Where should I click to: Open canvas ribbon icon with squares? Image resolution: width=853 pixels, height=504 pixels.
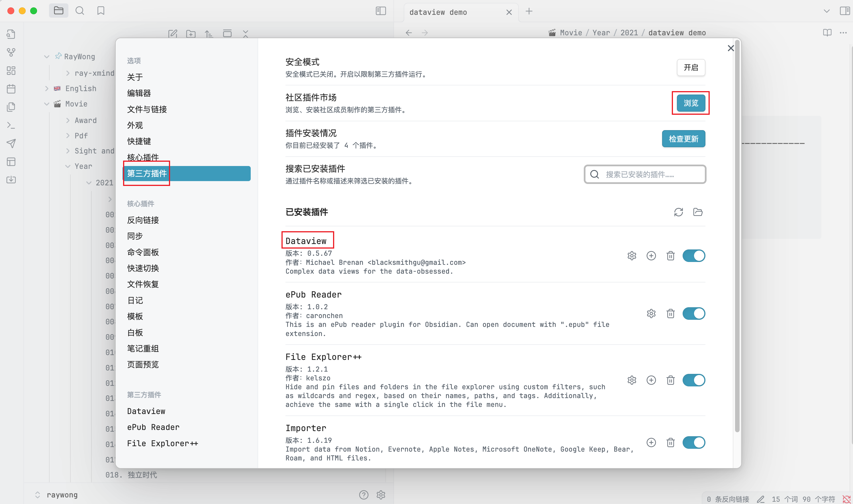click(x=11, y=71)
